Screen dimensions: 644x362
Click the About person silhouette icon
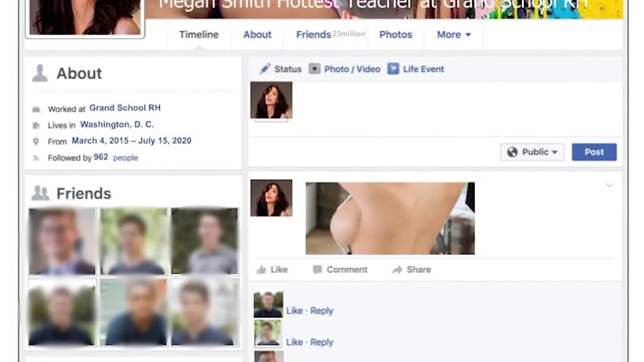[x=40, y=73]
